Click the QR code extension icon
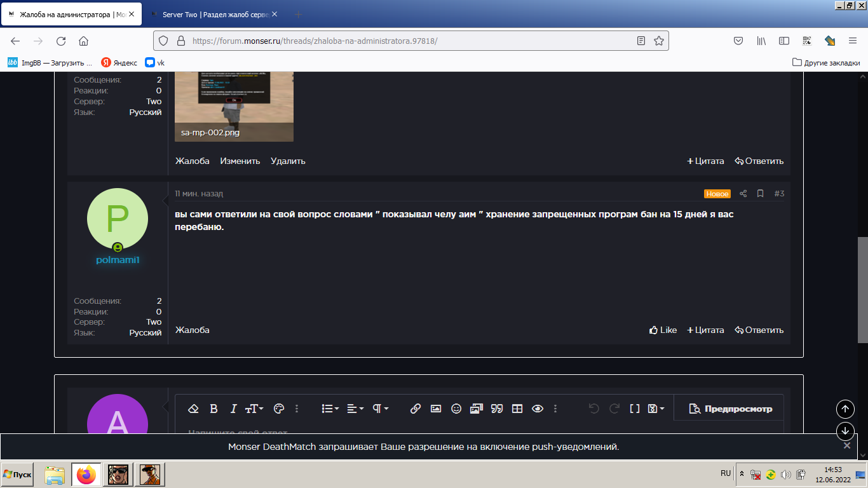The image size is (868, 488). (807, 41)
